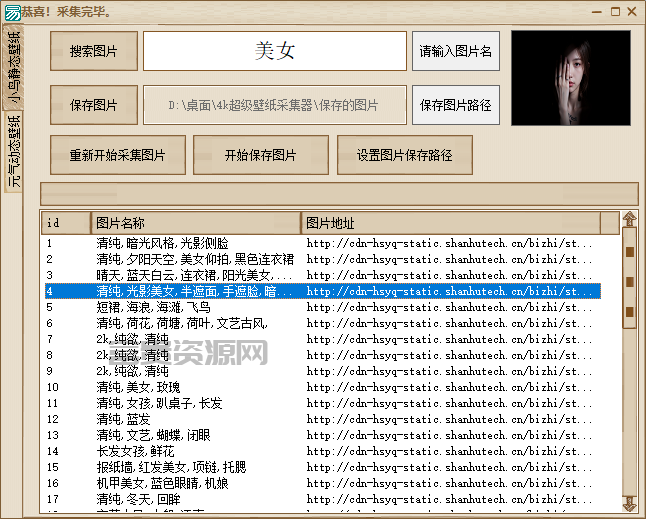Minimize the window

[x=597, y=12]
